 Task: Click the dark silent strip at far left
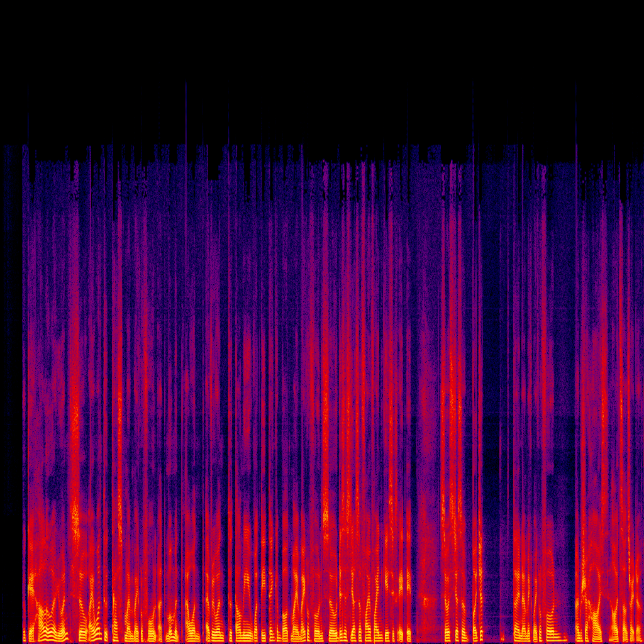click(11, 390)
